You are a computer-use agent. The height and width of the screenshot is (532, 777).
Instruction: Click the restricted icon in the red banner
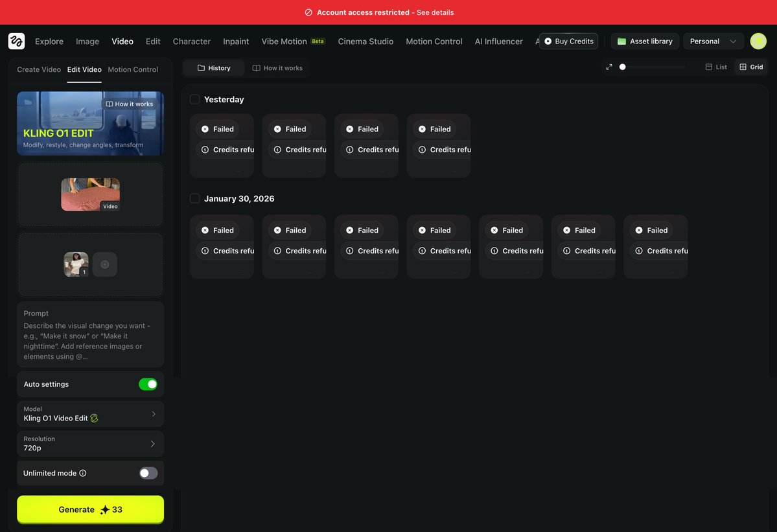(308, 12)
